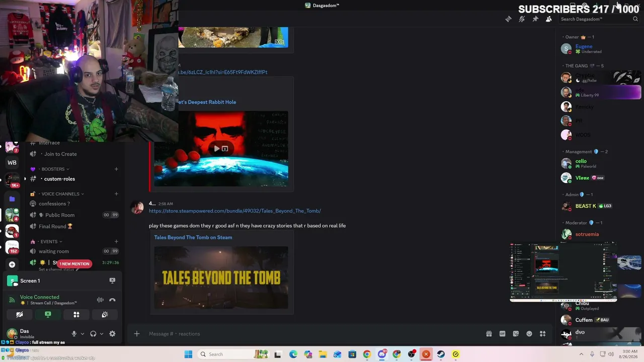644x362 pixels.
Task: Create channel in VOICE CHANNELS category
Action: coord(116,194)
